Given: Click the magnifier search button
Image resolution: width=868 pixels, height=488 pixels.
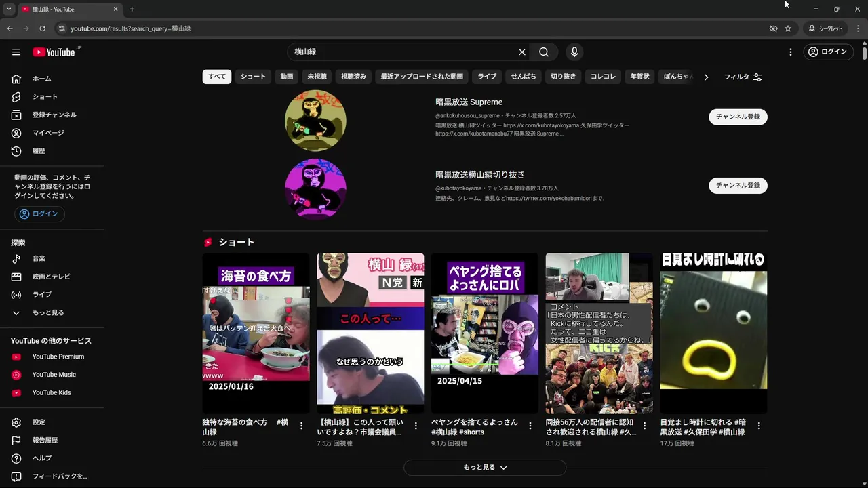Looking at the screenshot, I should [544, 52].
